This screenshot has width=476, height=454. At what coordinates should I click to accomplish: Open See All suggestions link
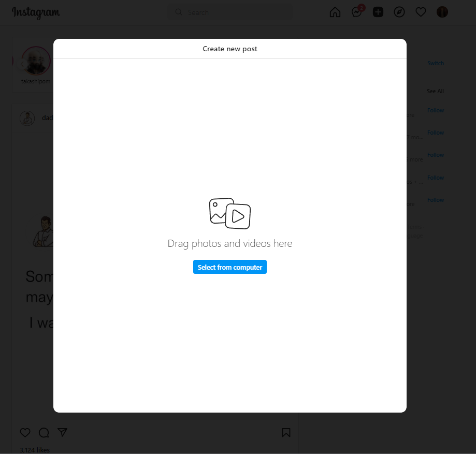(x=435, y=91)
